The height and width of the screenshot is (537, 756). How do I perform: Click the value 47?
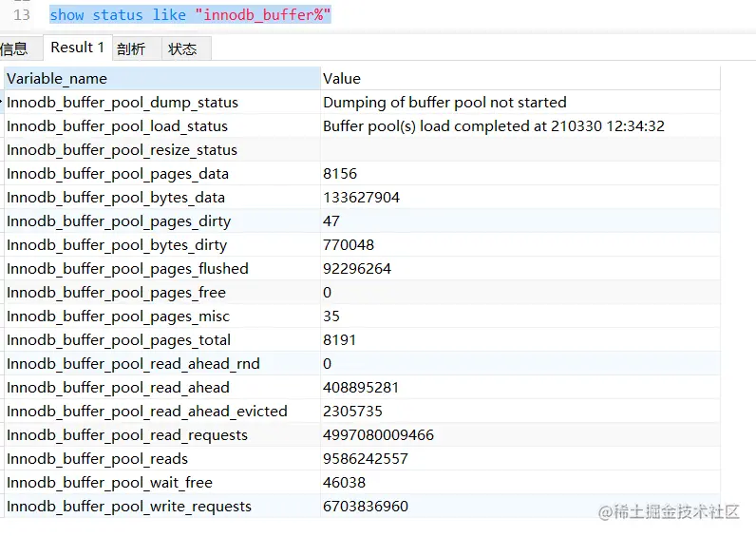pyautogui.click(x=331, y=221)
